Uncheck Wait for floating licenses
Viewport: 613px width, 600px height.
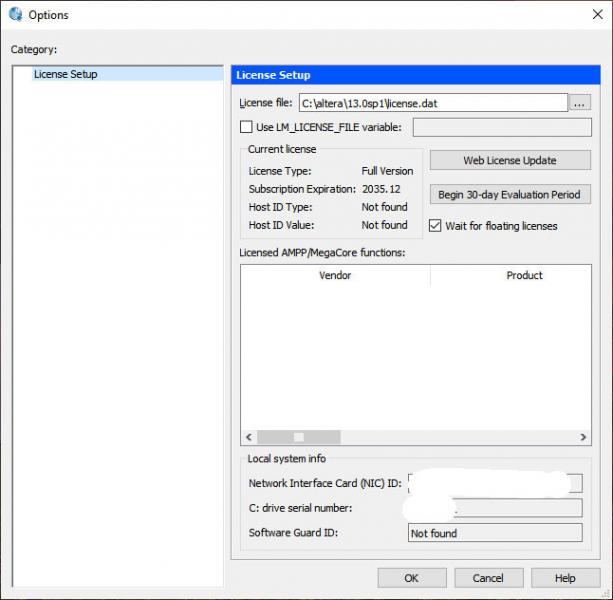click(435, 226)
